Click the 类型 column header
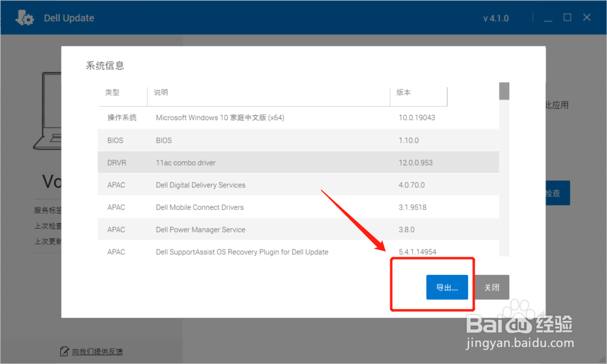Image resolution: width=607 pixels, height=364 pixels. [112, 92]
